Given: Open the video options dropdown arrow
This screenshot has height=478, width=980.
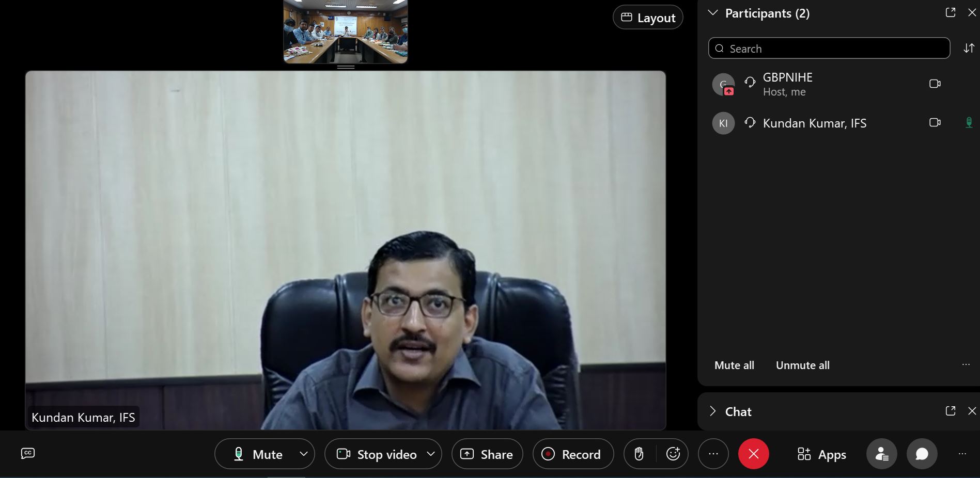Looking at the screenshot, I should [431, 454].
